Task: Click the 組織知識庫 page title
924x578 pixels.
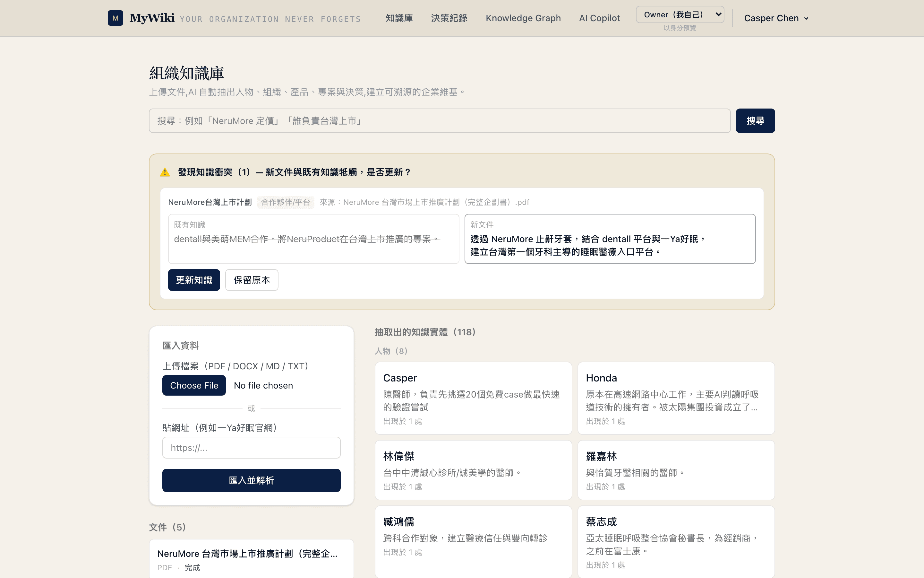Action: click(186, 73)
